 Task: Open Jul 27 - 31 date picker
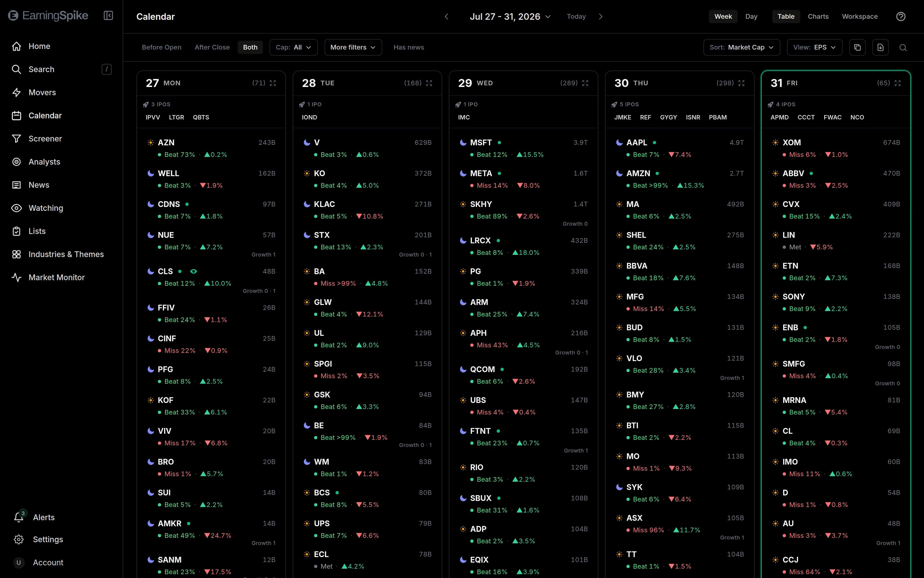click(x=510, y=17)
